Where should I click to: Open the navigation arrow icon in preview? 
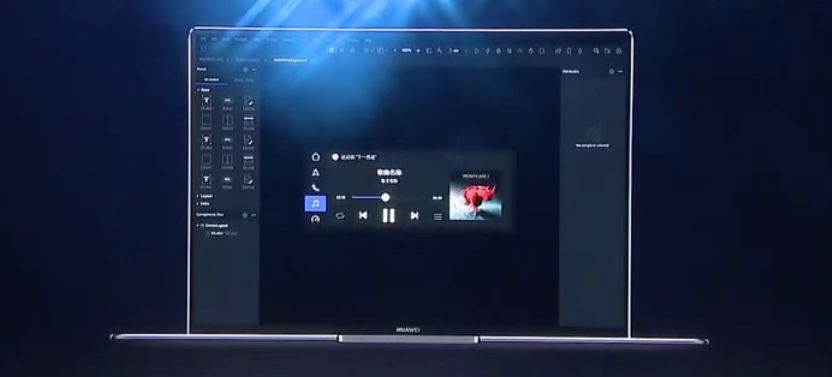point(316,172)
